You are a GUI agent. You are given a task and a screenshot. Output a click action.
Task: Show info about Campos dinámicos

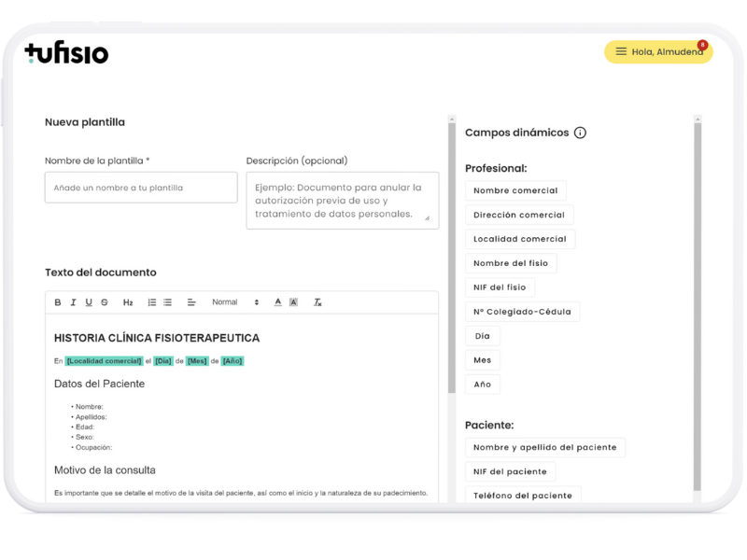(580, 133)
